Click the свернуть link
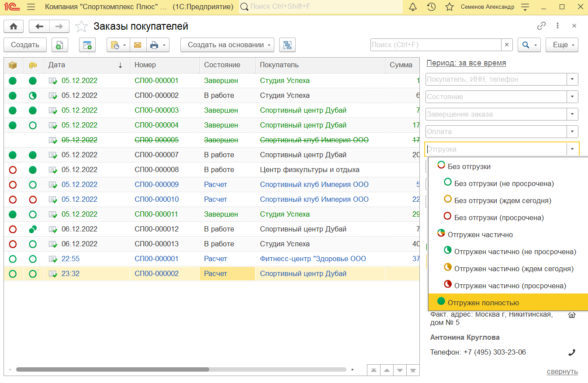This screenshot has height=383, width=588. point(562,371)
